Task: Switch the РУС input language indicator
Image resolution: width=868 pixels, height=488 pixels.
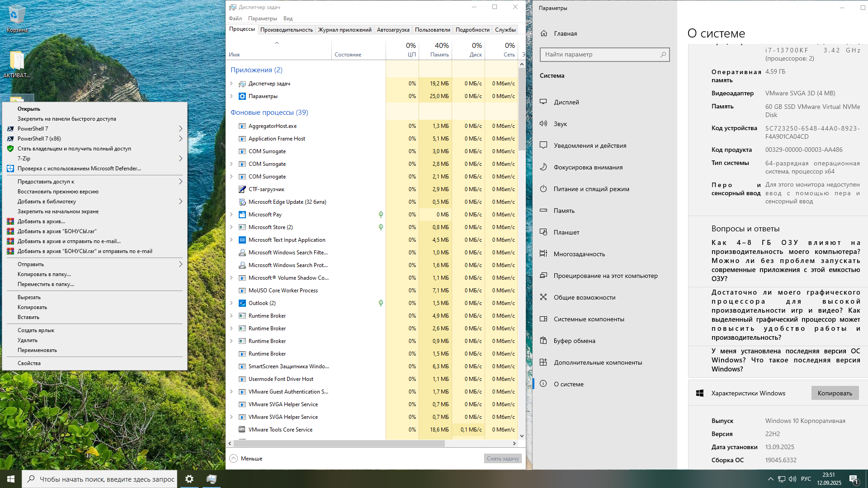Action: (806, 479)
